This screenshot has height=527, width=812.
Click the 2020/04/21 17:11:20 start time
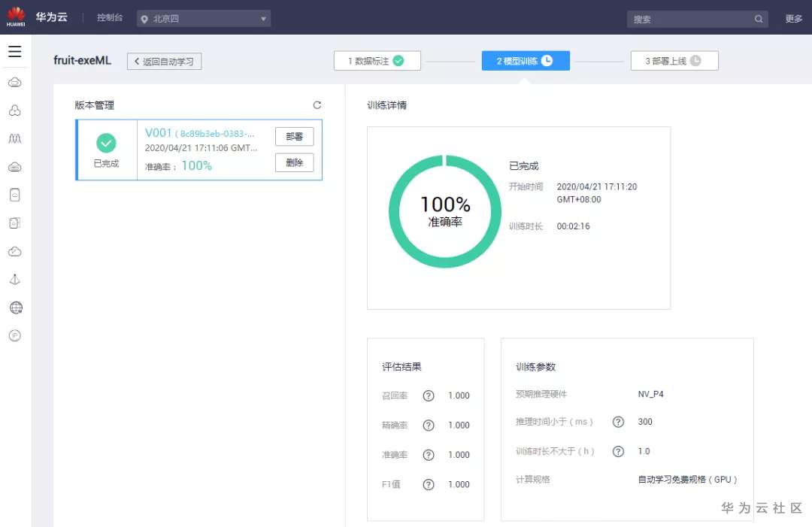point(596,187)
